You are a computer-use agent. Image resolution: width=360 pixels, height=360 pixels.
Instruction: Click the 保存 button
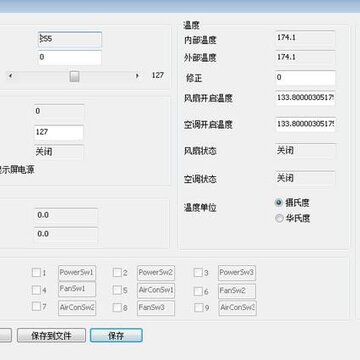[x=116, y=335]
